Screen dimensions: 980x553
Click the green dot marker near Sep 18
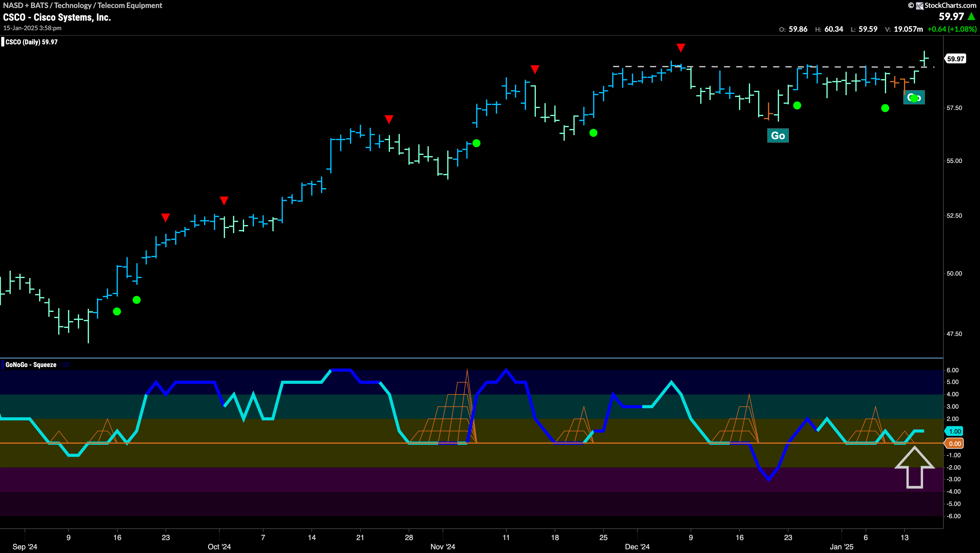pos(137,300)
